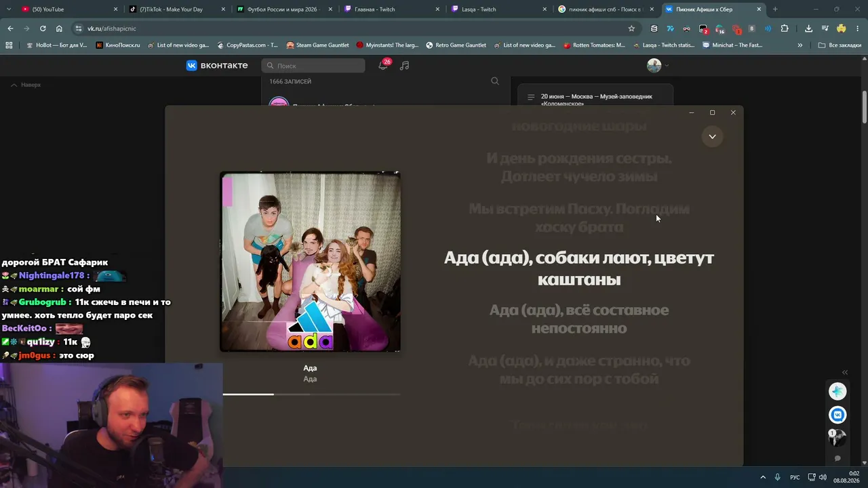This screenshot has width=868, height=488.
Task: Open the teal star assistant floating icon
Action: [x=837, y=392]
